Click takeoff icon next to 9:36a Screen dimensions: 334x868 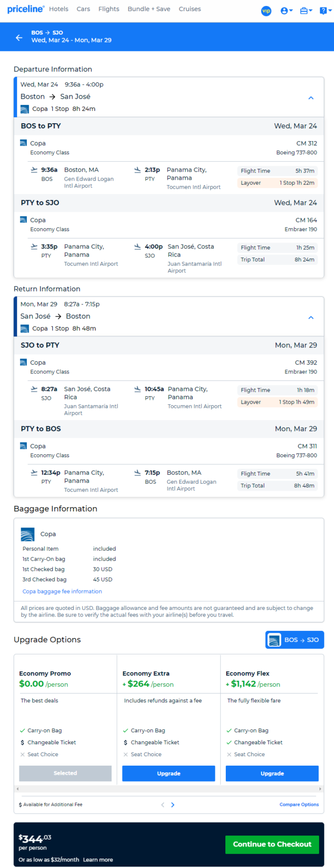34,170
